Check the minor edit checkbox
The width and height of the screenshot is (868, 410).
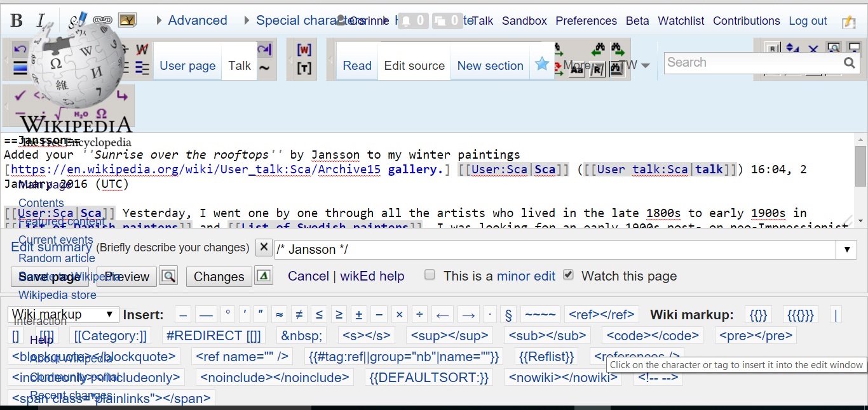430,274
